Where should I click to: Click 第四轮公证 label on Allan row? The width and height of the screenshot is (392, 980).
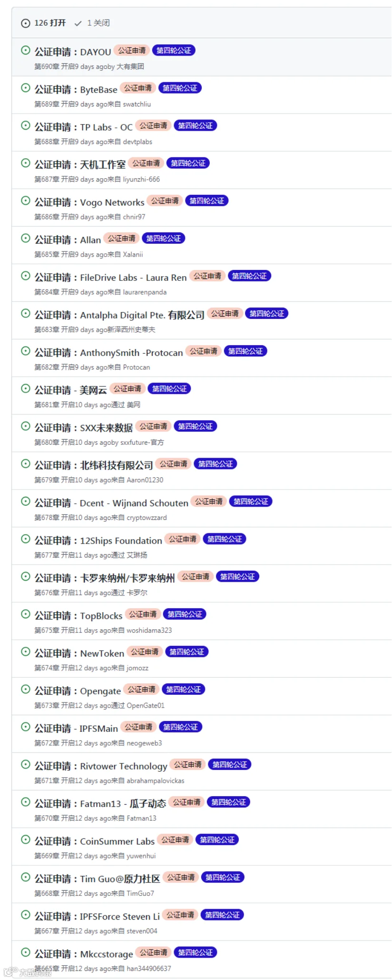pyautogui.click(x=163, y=238)
